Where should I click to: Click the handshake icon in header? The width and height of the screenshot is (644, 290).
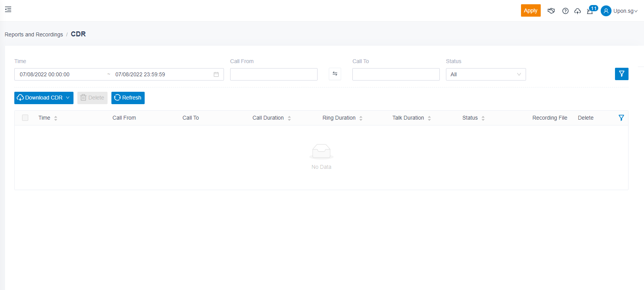[551, 11]
